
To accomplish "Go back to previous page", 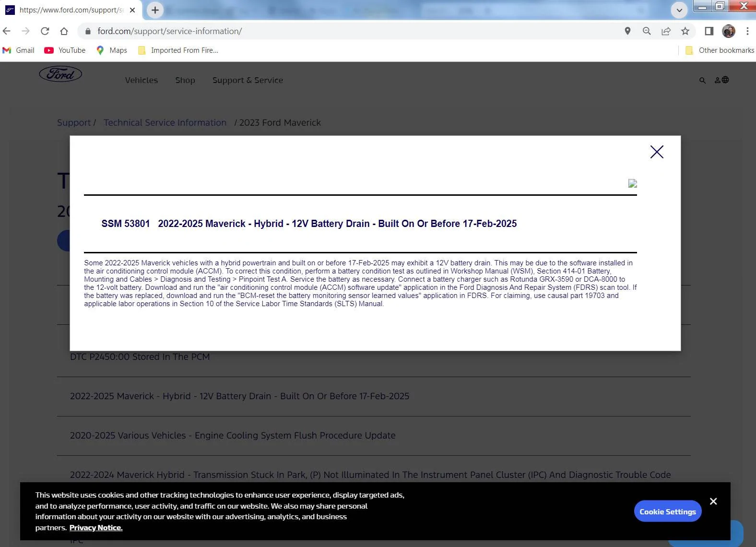I will (x=7, y=31).
